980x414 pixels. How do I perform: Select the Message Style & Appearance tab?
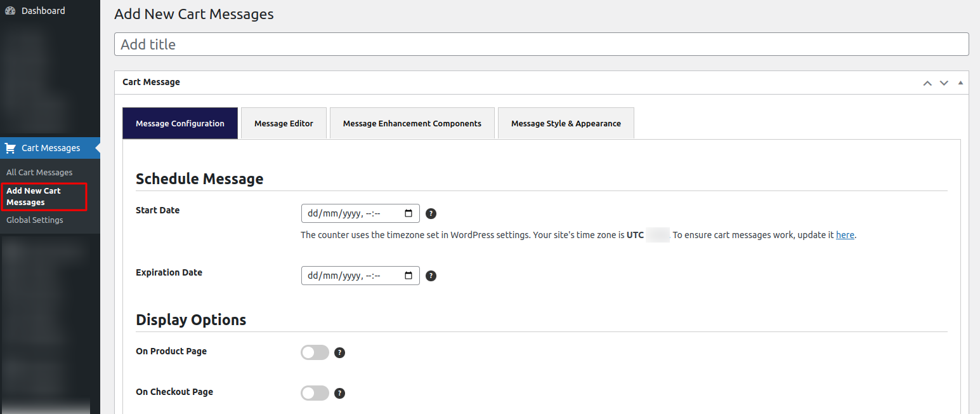pos(566,123)
